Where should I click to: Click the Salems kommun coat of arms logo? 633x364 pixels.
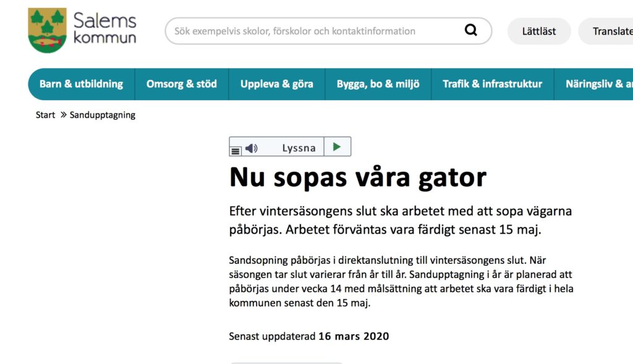[47, 30]
